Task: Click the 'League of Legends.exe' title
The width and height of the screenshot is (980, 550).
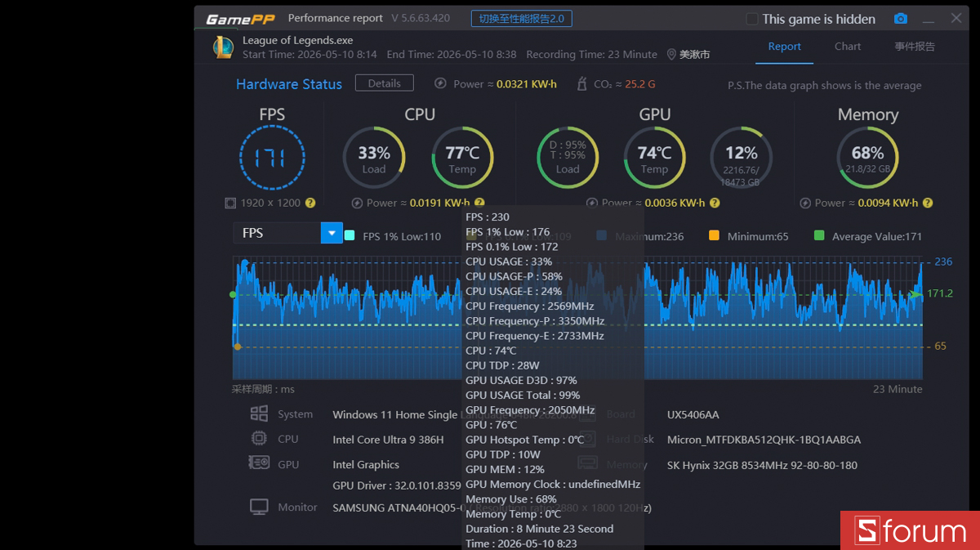Action: [x=298, y=40]
